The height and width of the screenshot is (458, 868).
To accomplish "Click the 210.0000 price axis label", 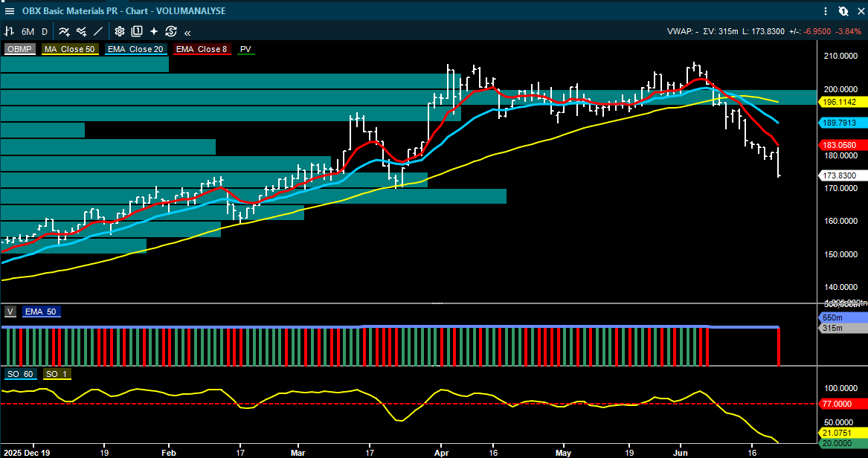I will (841, 56).
